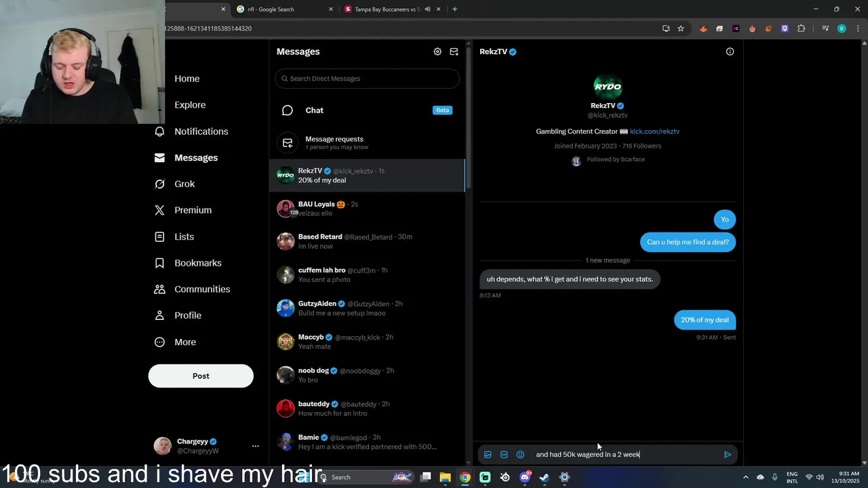Click the Messages envelope icon in sidebar
This screenshot has height=488, width=868.
click(x=159, y=157)
